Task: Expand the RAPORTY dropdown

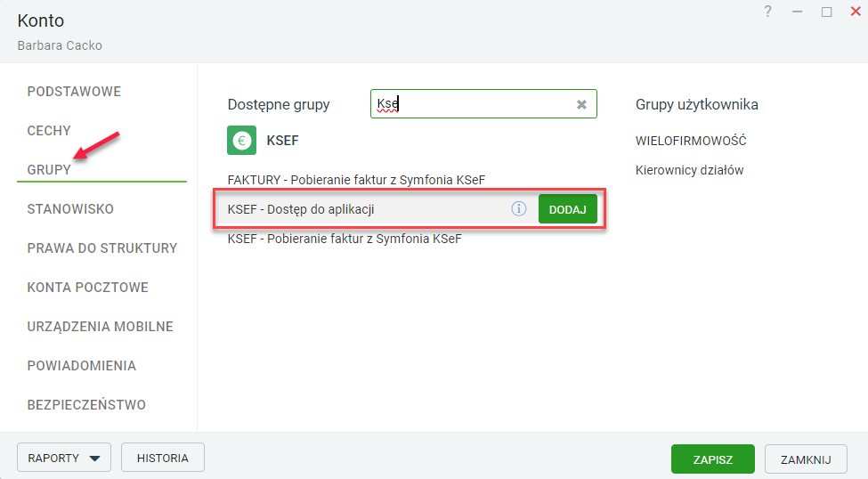Action: click(x=63, y=459)
